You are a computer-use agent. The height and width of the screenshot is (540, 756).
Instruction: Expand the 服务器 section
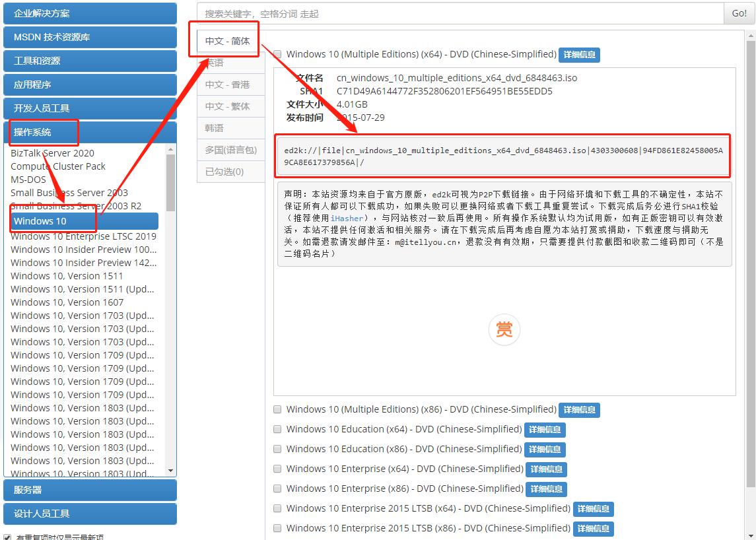click(90, 490)
